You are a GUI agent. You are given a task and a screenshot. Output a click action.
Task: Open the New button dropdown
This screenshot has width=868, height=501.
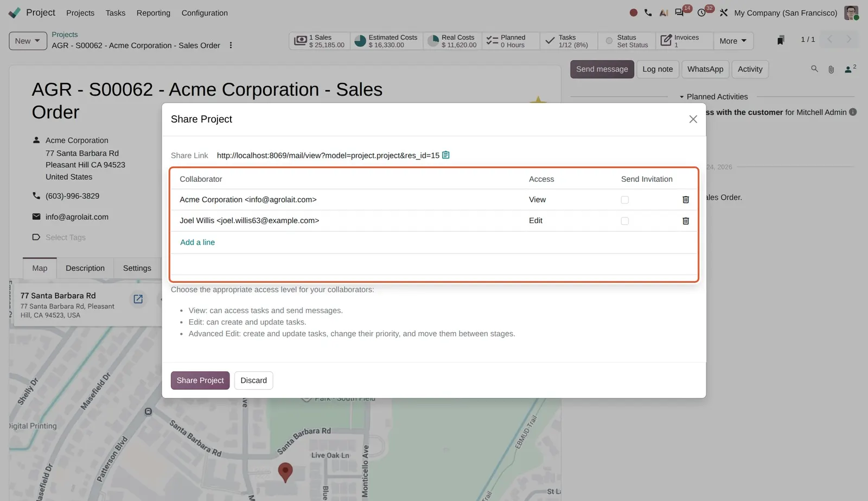28,41
